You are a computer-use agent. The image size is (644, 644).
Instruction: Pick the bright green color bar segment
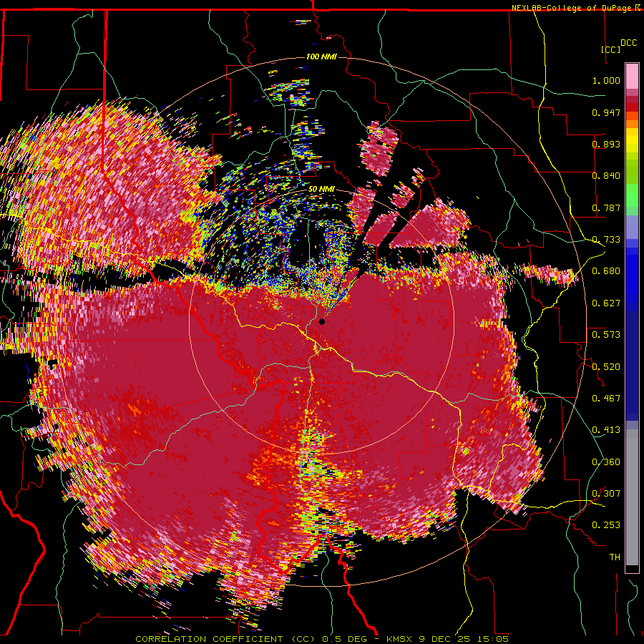(x=632, y=195)
